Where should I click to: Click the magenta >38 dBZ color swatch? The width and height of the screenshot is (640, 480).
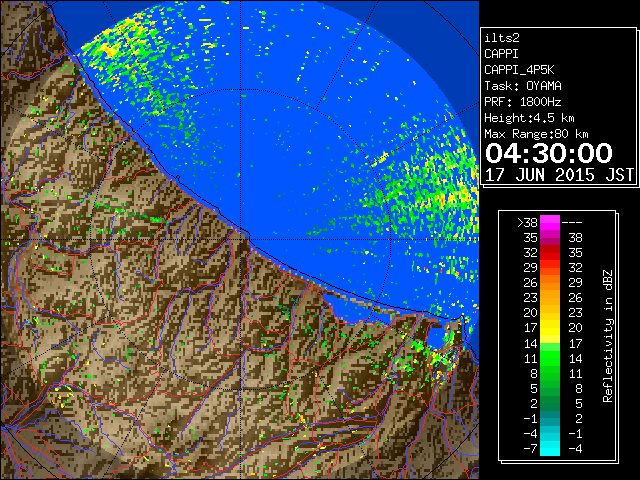click(x=550, y=223)
